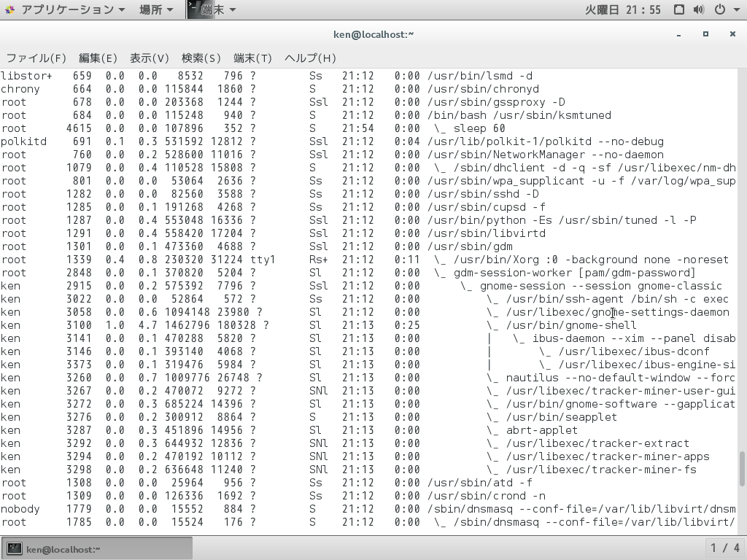The width and height of the screenshot is (747, 560).
Task: Click the /usr/sbin/gssproxy -D text
Action: [x=496, y=102]
